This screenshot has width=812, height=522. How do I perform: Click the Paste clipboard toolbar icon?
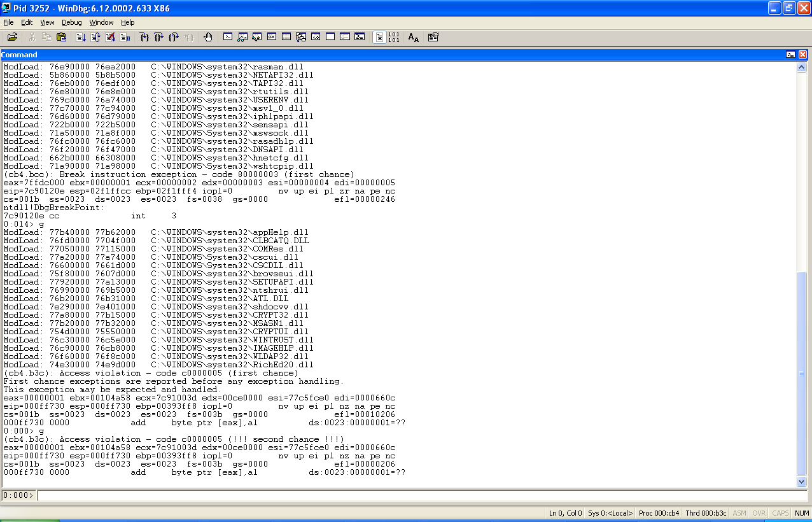[x=61, y=38]
